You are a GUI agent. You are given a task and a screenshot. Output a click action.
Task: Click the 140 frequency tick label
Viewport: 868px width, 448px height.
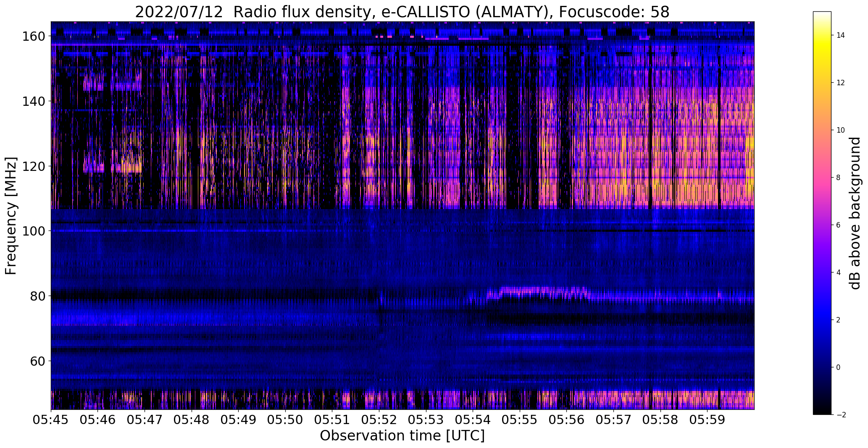point(34,101)
